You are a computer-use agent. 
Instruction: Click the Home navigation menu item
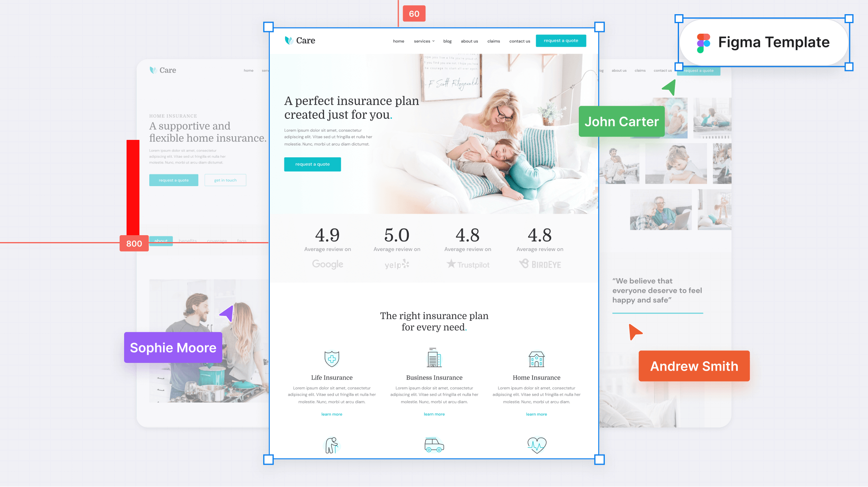pyautogui.click(x=398, y=41)
